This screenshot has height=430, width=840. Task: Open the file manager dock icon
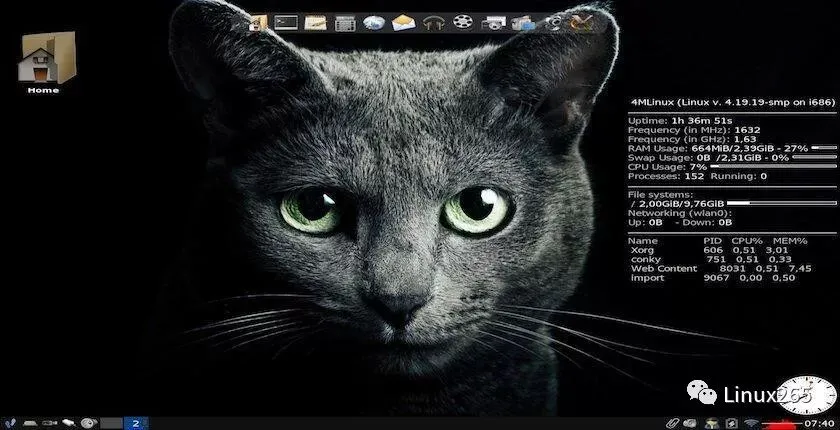[x=258, y=22]
